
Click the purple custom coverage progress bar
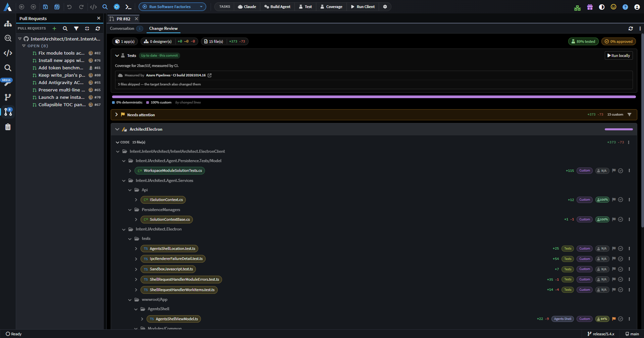coord(374,97)
